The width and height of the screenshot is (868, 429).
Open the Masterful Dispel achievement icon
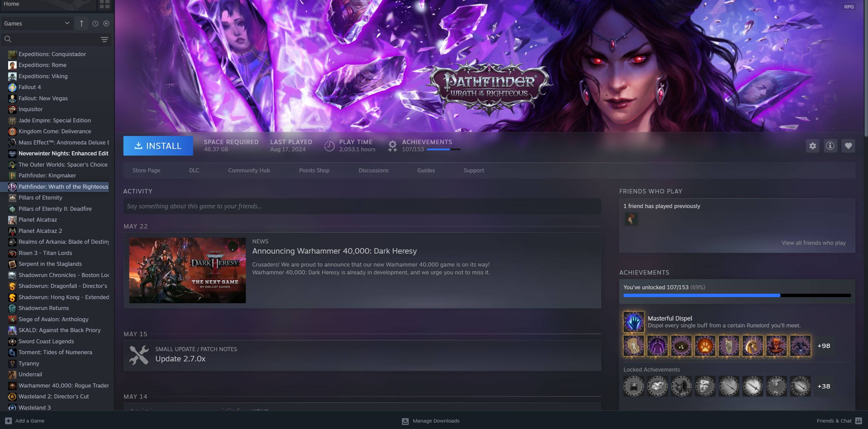click(x=633, y=322)
